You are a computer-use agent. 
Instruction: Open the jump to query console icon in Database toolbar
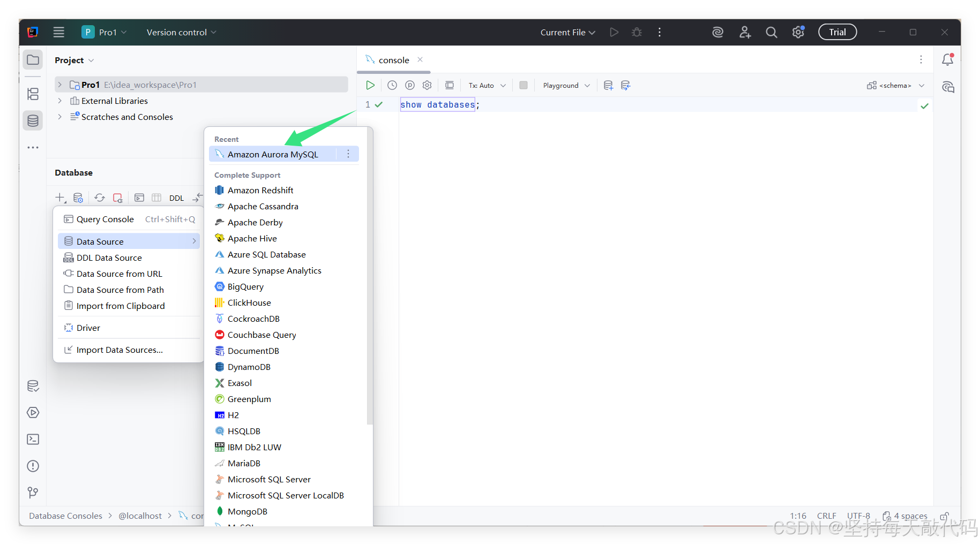pos(139,198)
